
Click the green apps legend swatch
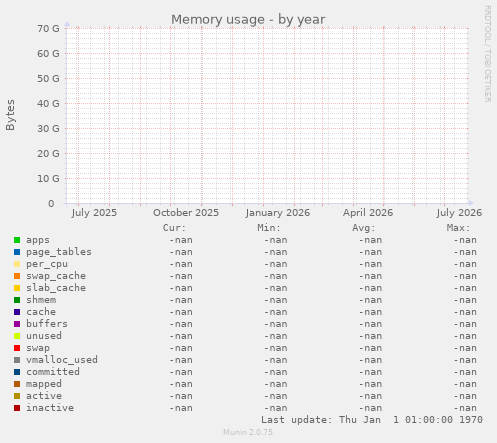coord(17,240)
